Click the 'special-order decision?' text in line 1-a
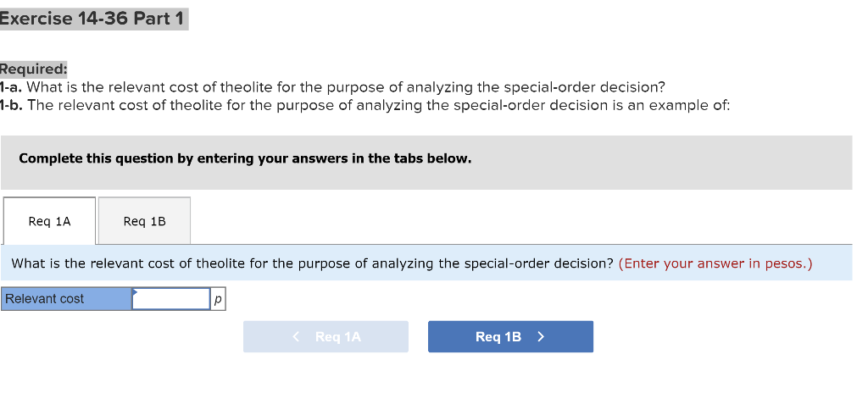This screenshot has height=393, width=868. [584, 87]
